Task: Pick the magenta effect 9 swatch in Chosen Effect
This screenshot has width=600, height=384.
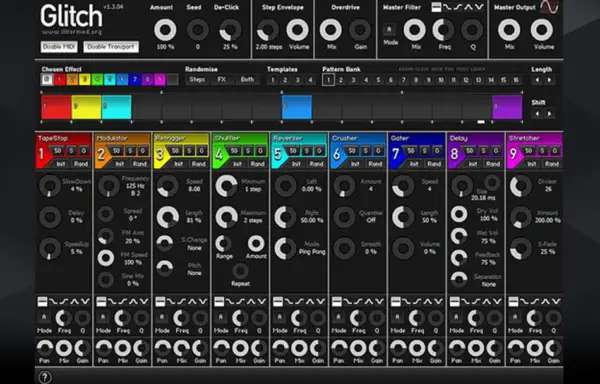Action: (160, 80)
